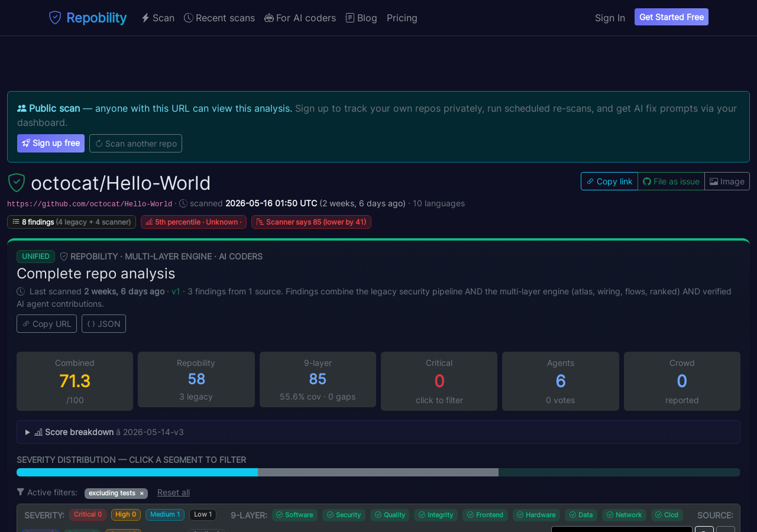Toggle the Quality layer filter
757x532 pixels.
[390, 515]
